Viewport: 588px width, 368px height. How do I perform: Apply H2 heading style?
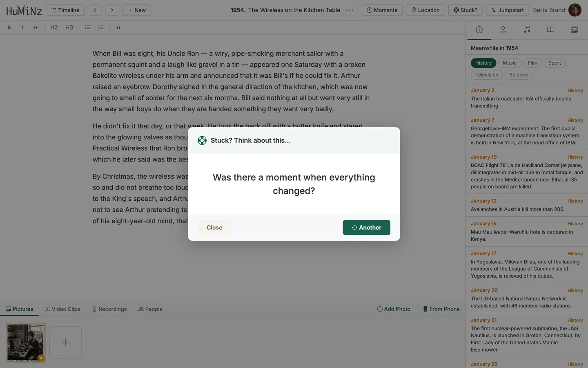(x=54, y=27)
